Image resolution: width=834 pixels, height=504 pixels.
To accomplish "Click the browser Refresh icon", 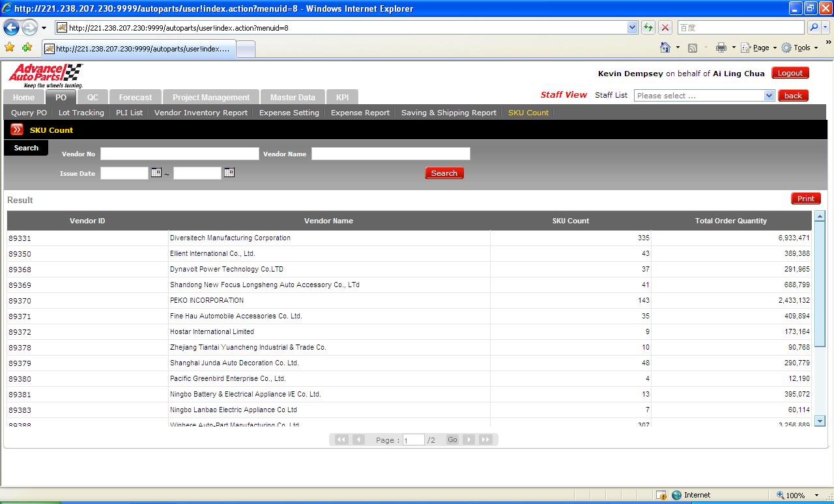I will [x=648, y=27].
